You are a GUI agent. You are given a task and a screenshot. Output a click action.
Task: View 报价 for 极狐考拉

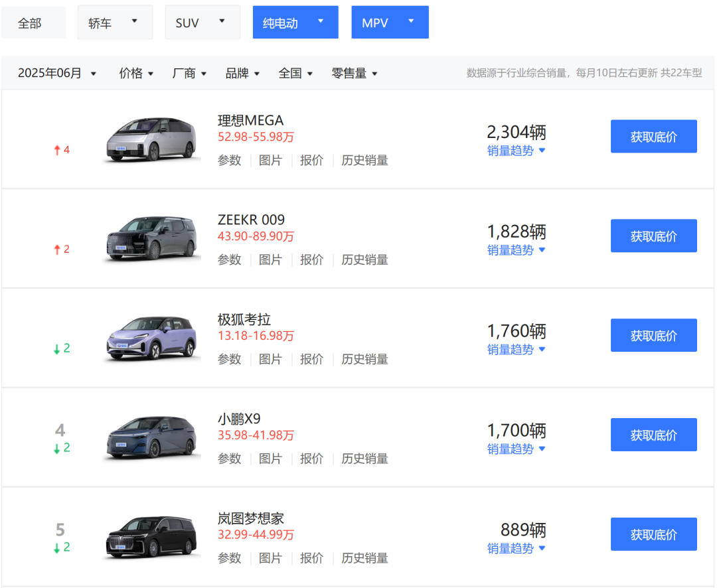[312, 360]
